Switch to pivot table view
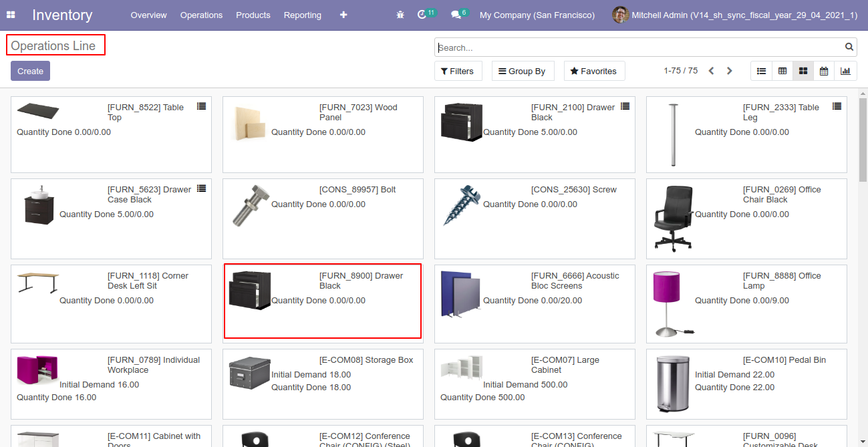The image size is (868, 447). pyautogui.click(x=782, y=71)
